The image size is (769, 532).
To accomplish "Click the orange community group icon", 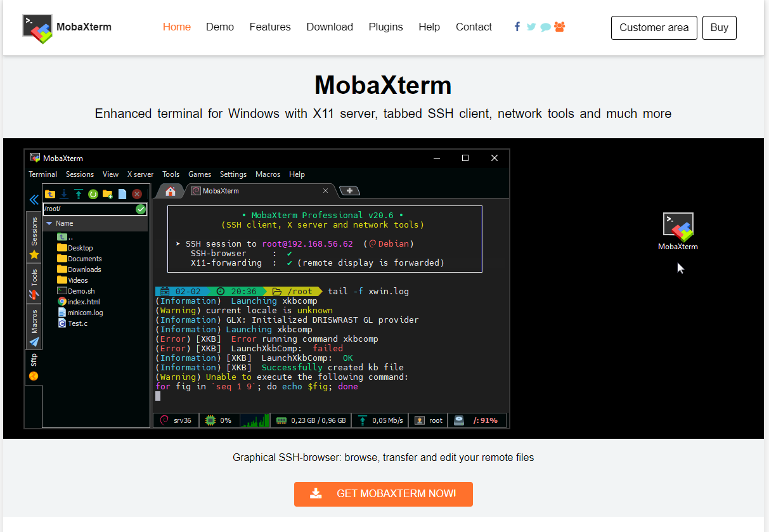I will pos(559,27).
